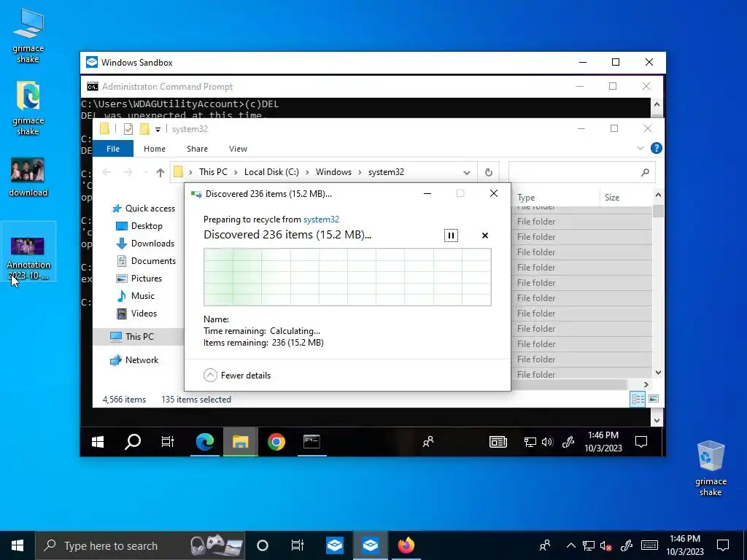Launch Firefox from the host taskbar

point(406,545)
